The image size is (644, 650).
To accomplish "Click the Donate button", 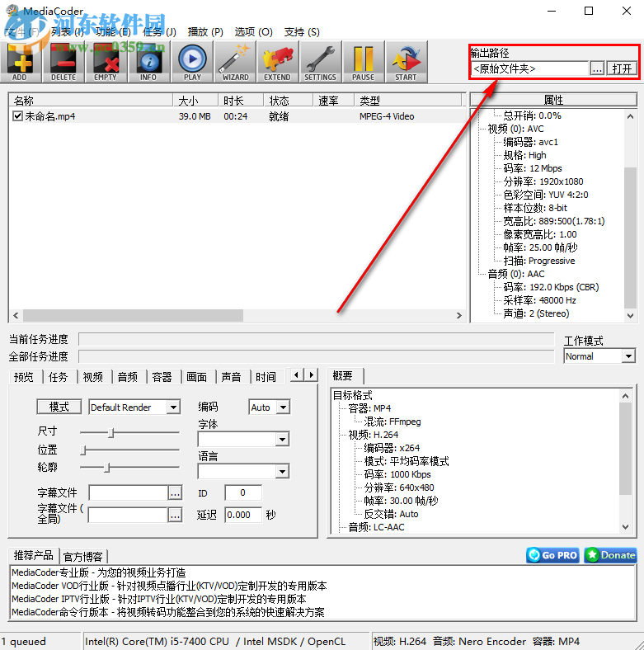I will coord(610,555).
